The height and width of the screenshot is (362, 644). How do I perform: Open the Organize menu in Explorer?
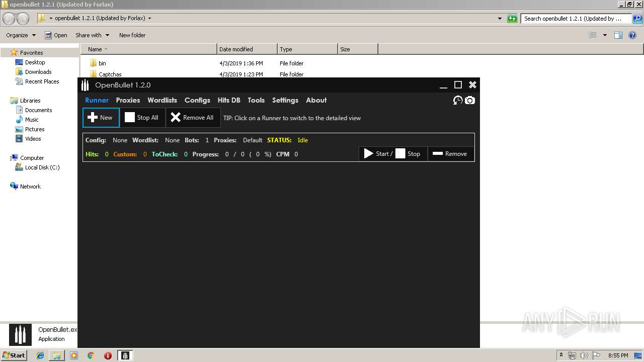[x=21, y=35]
